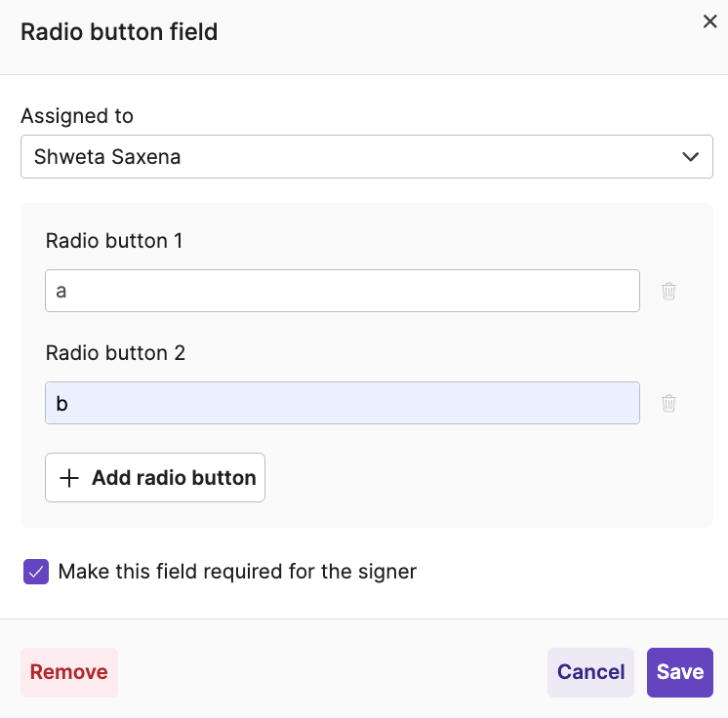
Task: Click the plus icon for adding a radio button
Action: point(69,478)
